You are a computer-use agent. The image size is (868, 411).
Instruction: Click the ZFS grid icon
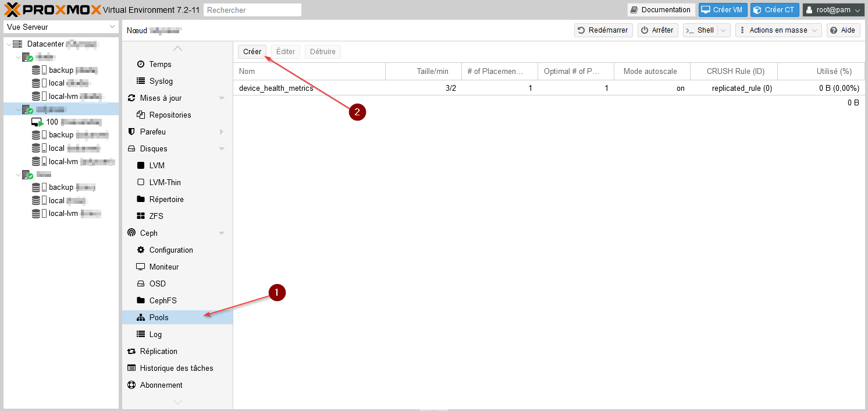pos(140,216)
